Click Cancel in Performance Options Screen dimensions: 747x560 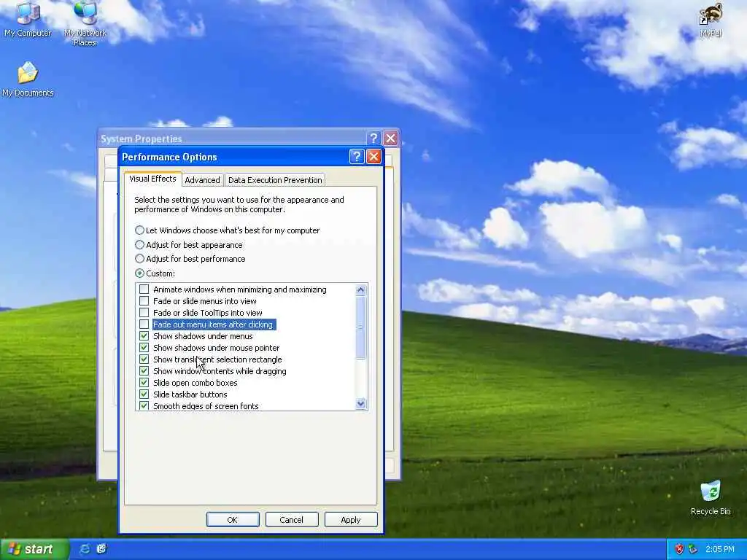point(292,519)
